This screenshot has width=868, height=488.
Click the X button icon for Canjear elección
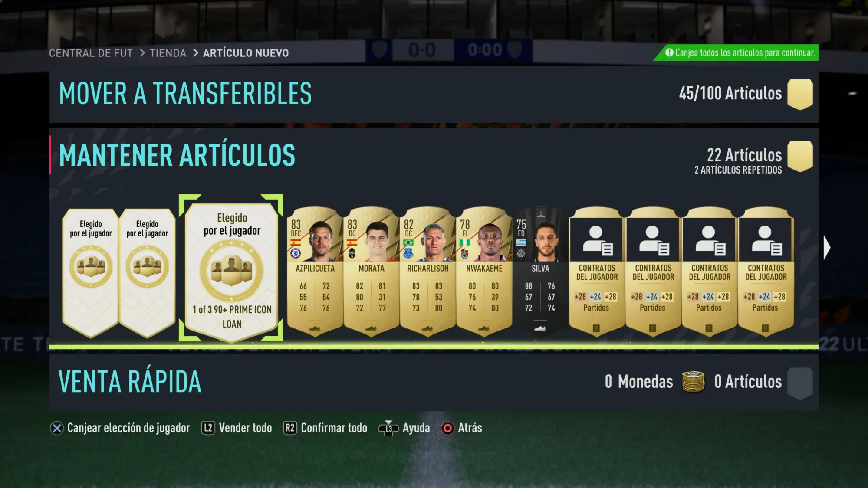pos(57,428)
